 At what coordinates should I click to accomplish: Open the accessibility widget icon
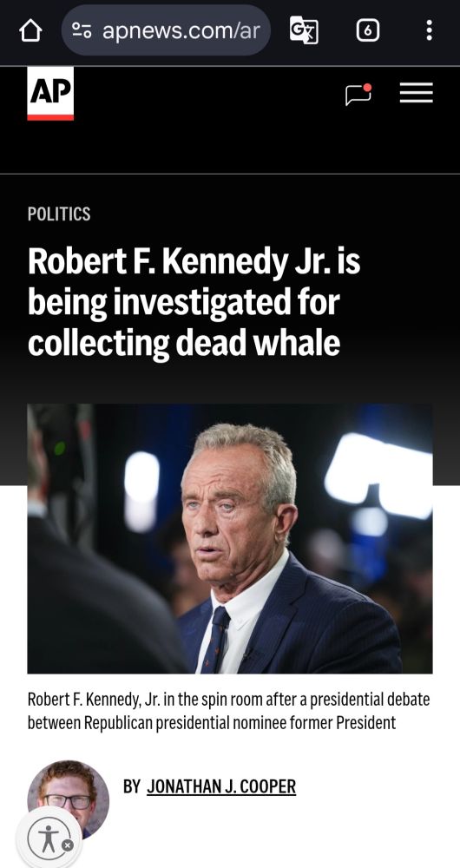point(49,838)
